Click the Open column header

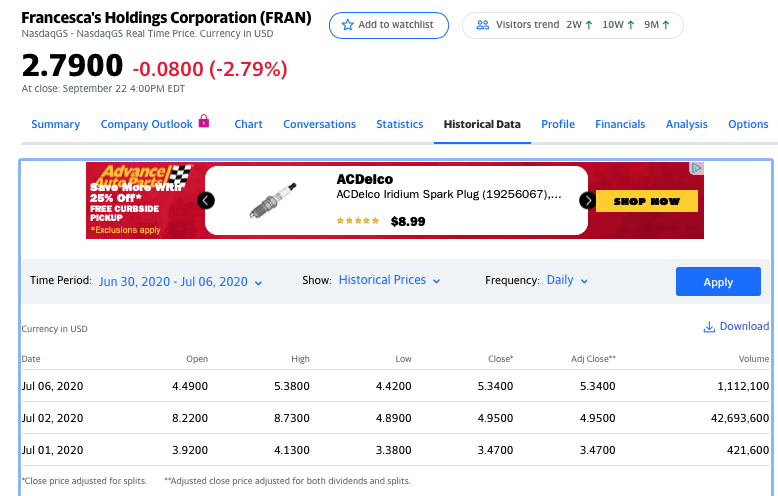pos(197,359)
